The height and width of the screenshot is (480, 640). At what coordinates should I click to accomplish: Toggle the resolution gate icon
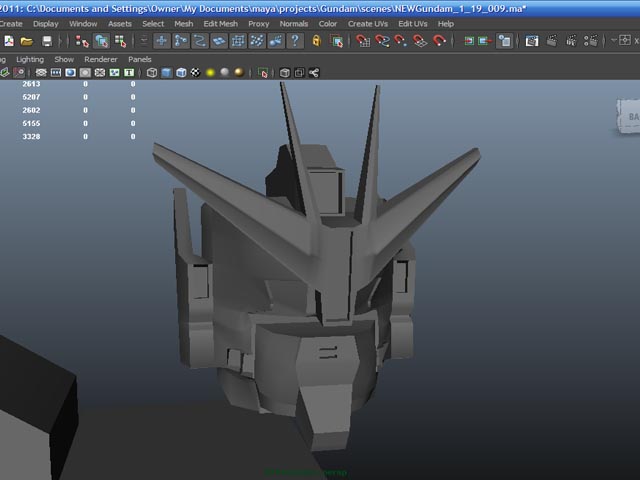[70, 73]
